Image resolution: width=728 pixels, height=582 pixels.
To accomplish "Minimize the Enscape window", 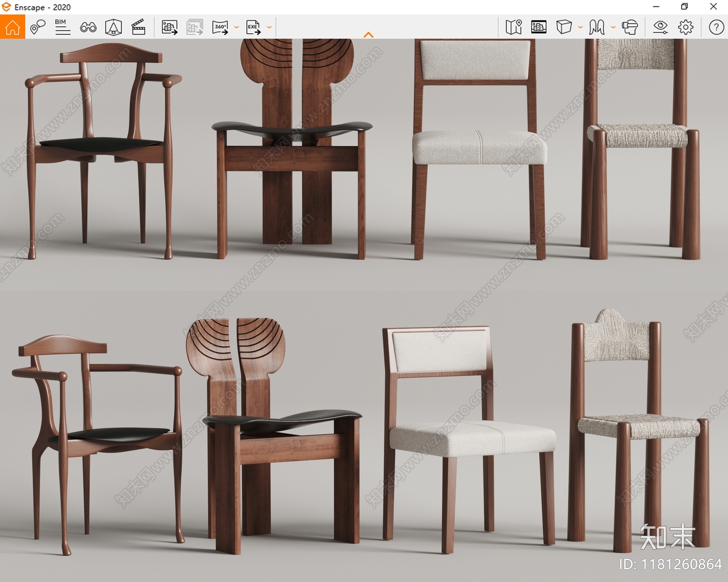I will [656, 7].
